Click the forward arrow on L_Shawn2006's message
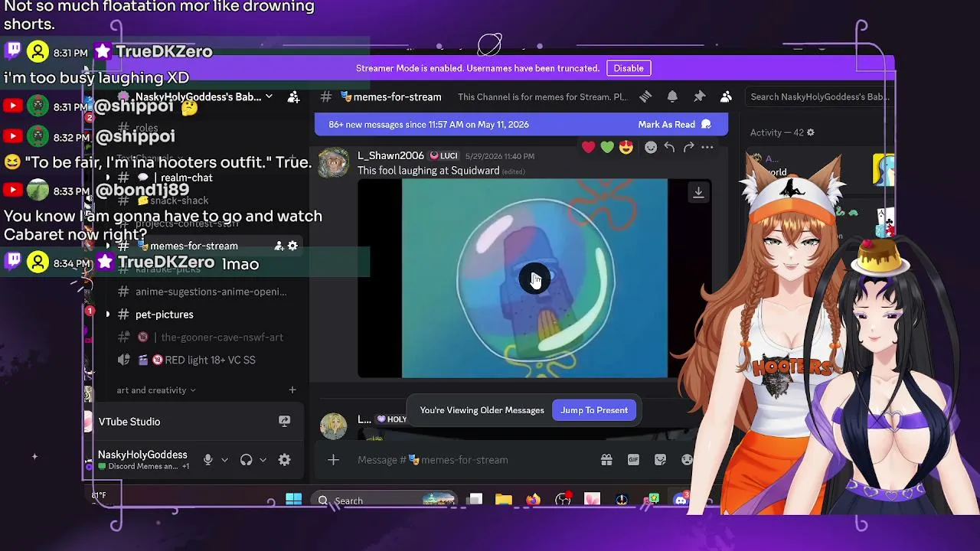This screenshot has height=551, width=980. coord(688,147)
